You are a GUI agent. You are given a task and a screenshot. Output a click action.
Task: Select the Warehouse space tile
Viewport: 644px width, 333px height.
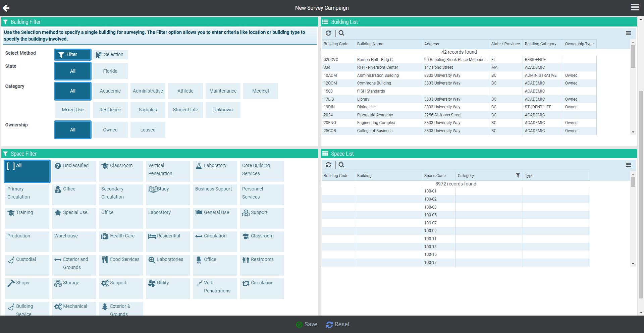coord(74,241)
